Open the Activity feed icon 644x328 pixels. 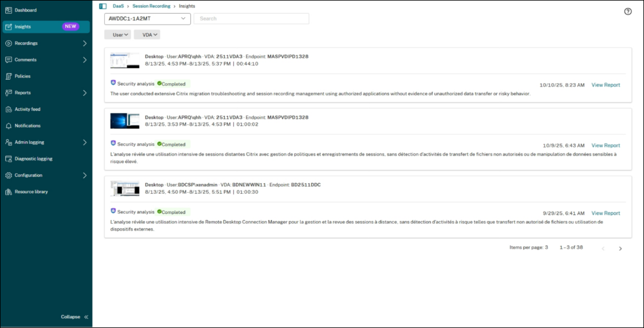(x=8, y=110)
